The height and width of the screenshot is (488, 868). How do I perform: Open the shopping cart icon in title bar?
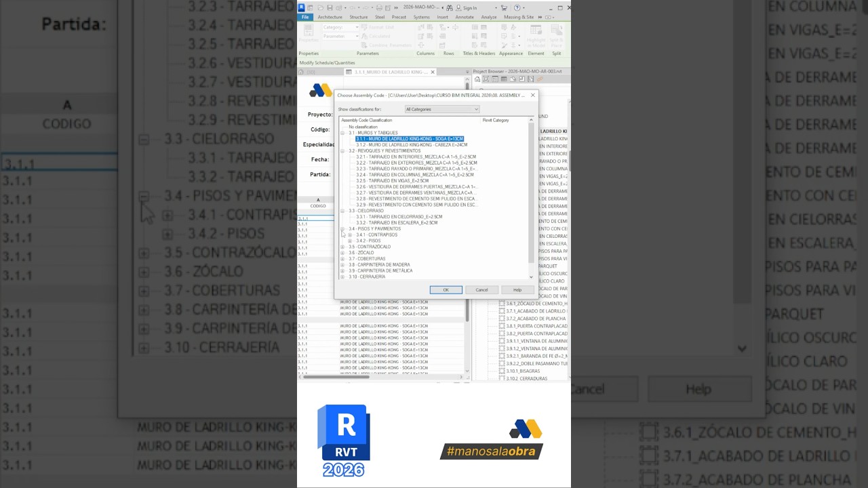[504, 8]
